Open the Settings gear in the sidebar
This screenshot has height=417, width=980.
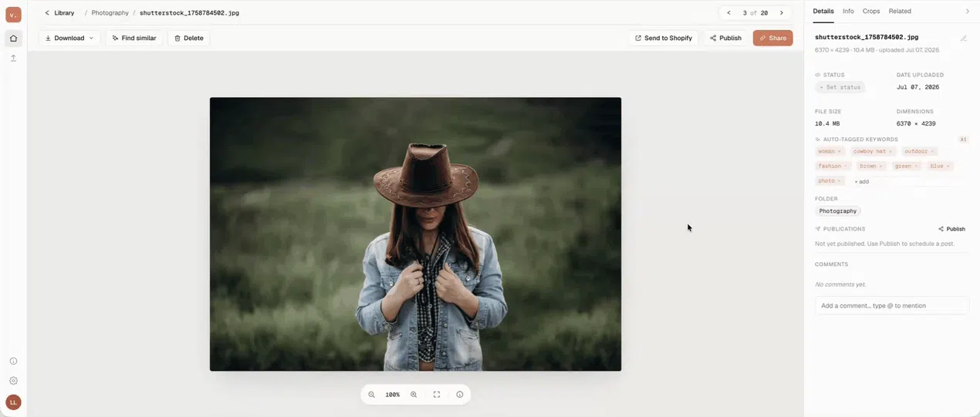13,381
